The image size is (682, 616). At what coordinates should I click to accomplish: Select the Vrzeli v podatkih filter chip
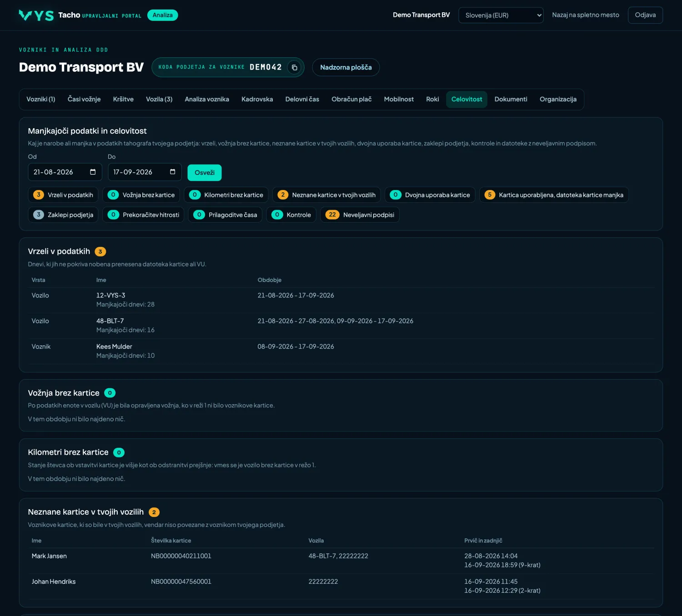point(63,195)
